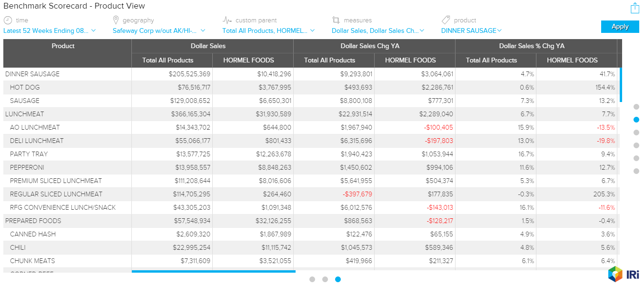Select the first horizontal page dot
Viewport: 644px width, 286px height.
pyautogui.click(x=312, y=279)
